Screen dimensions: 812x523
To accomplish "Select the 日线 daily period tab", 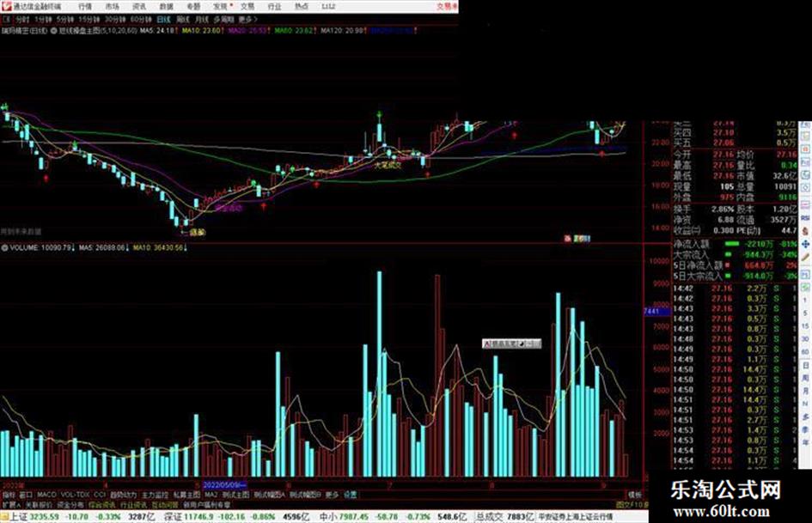I will click(163, 20).
